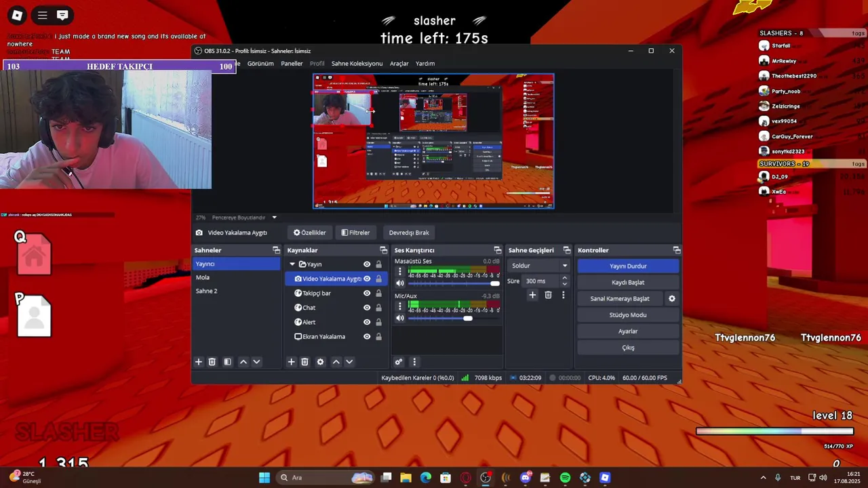This screenshot has width=868, height=488.
Task: Open advanced audio properties gears icon
Action: coord(399,362)
